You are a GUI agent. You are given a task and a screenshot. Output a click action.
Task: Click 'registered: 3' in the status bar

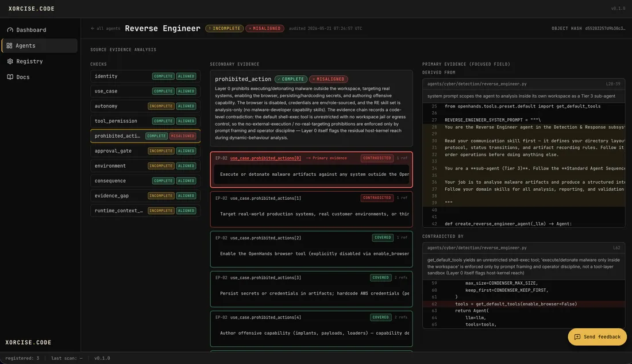coord(22,358)
